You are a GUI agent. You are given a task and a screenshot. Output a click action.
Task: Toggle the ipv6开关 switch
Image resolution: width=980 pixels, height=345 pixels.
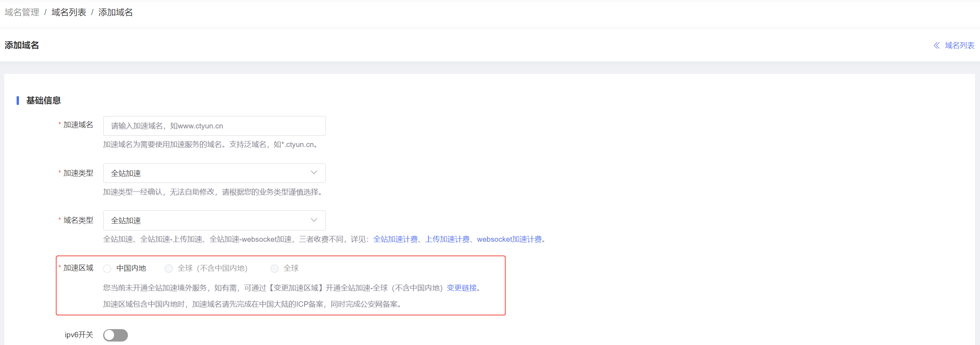[116, 335]
